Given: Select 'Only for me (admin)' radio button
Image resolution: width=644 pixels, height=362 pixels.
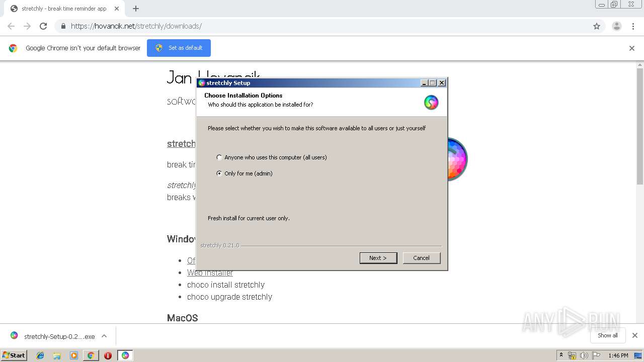Looking at the screenshot, I should coord(219,173).
